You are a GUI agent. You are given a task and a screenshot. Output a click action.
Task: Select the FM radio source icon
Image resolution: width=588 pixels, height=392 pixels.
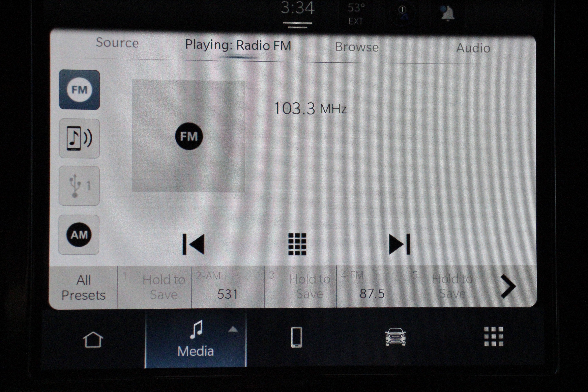(80, 90)
